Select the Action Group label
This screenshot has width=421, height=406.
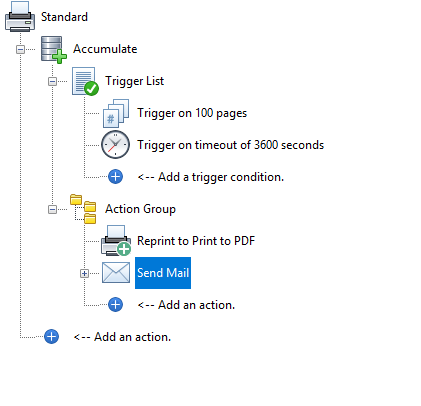(x=140, y=209)
